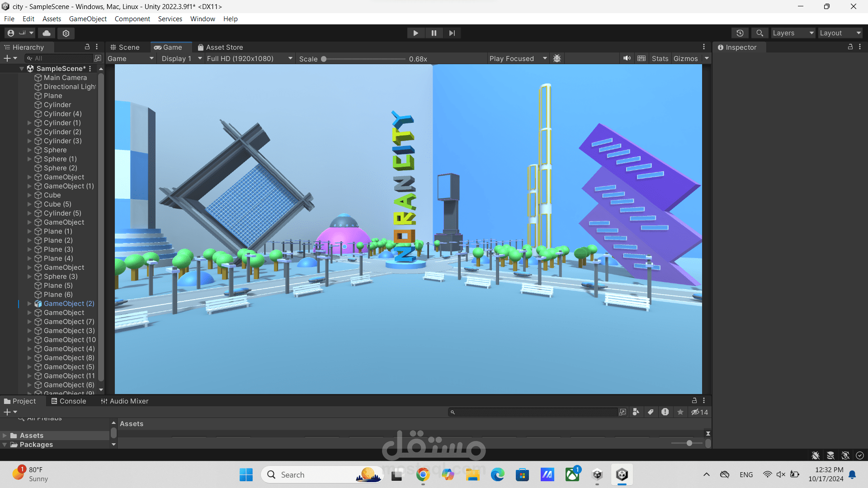868x488 pixels.
Task: Toggle the shortcuts keyboard icon
Action: pyautogui.click(x=641, y=58)
